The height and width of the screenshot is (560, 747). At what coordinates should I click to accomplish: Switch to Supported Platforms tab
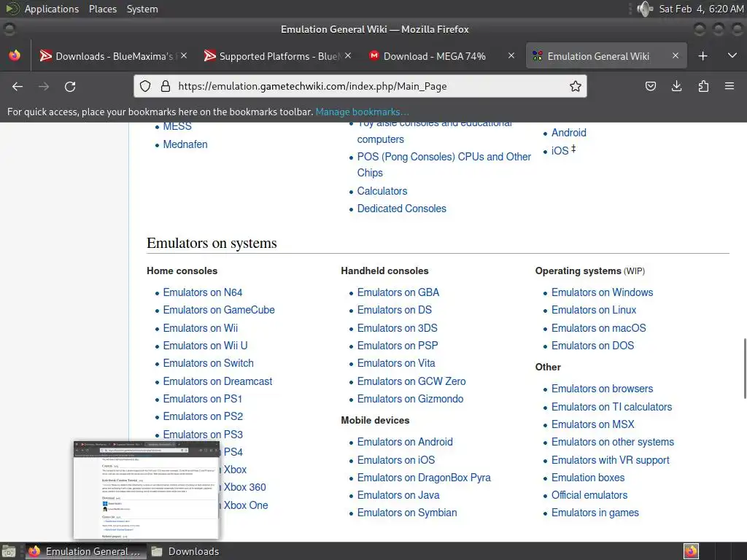(276, 56)
